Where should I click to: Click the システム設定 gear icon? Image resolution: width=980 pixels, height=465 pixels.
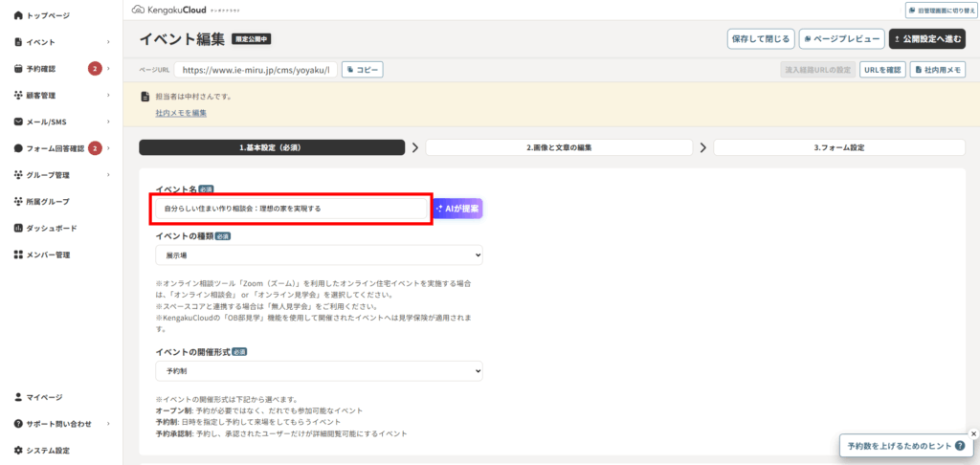point(18,451)
